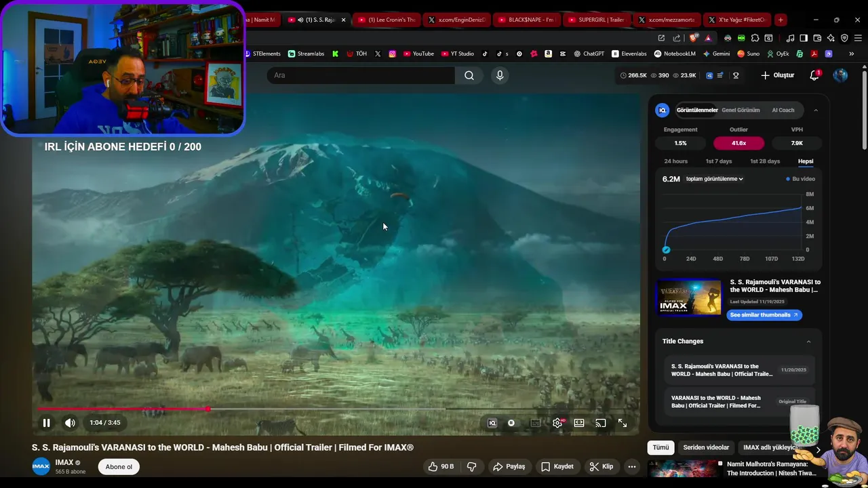Select the 1st 7 days range
The image size is (868, 488).
719,161
